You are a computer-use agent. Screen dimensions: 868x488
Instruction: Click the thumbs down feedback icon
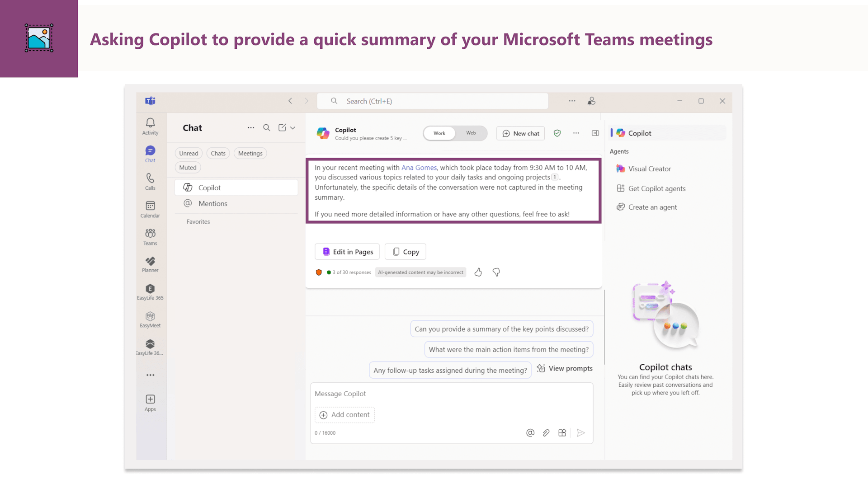point(496,272)
